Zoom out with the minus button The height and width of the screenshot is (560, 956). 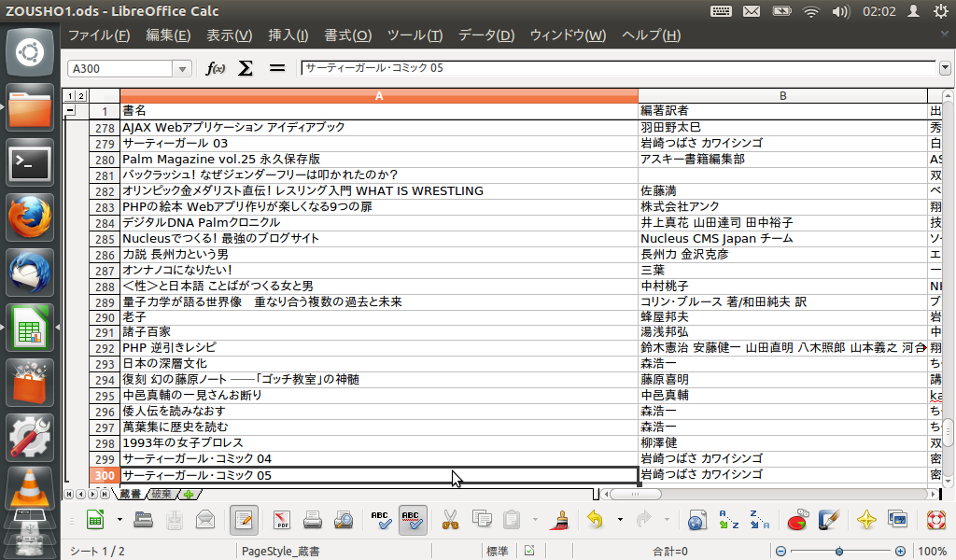tap(780, 552)
